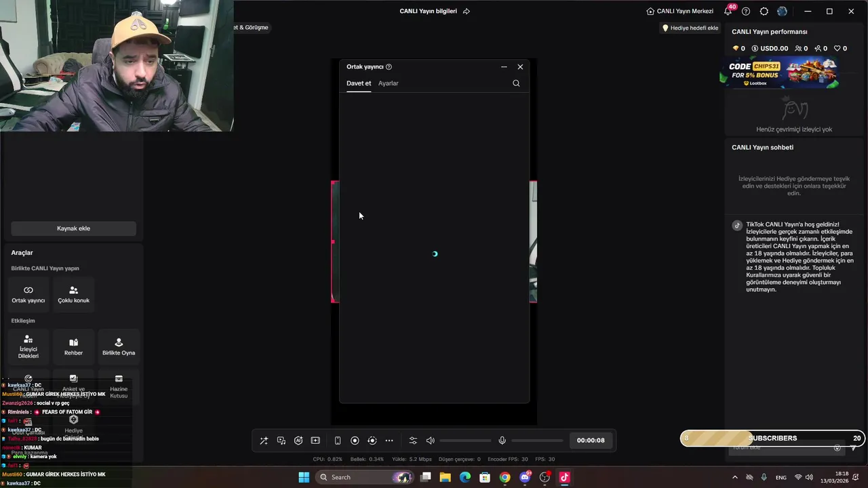Open the profile avatar menu
The width and height of the screenshot is (868, 488).
(x=782, y=11)
